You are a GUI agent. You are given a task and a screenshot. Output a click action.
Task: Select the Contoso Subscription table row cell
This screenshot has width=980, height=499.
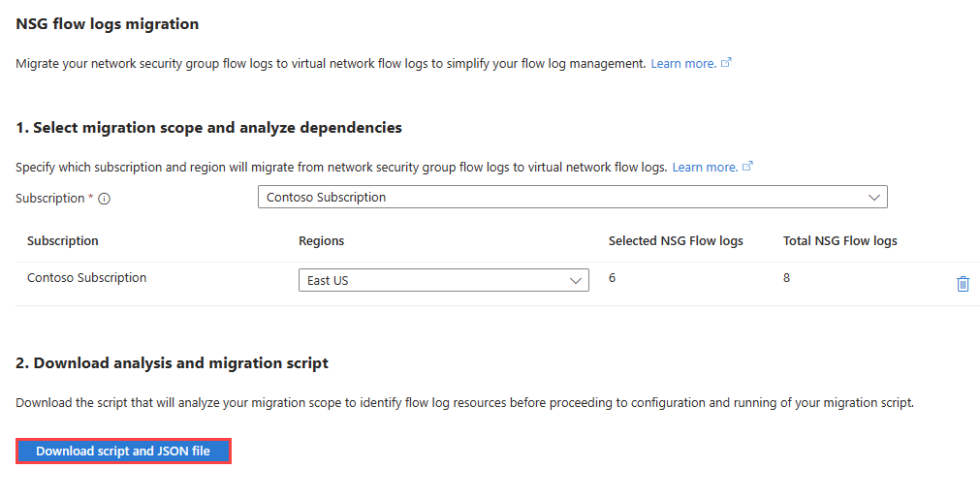[87, 277]
